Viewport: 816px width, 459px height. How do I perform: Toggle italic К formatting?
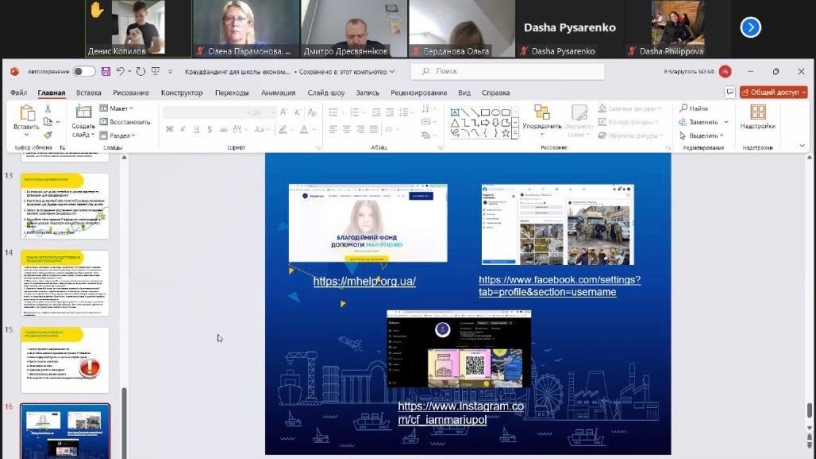(183, 129)
